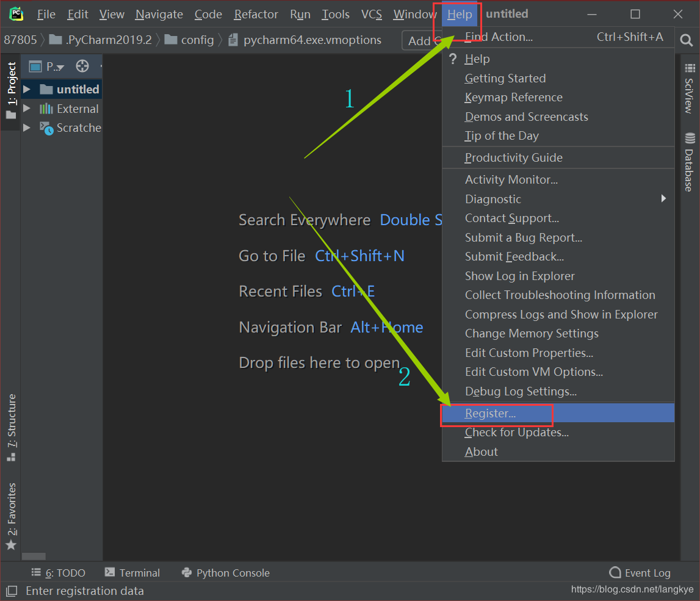Expand the External Libraries tree node
Image resolution: width=700 pixels, height=601 pixels.
27,109
